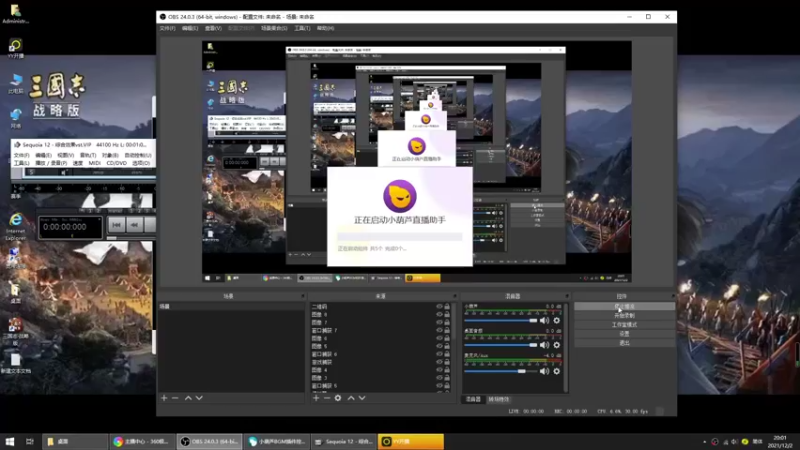Mute the 桌面音频 channel speaker icon
This screenshot has height=450, width=800.
click(x=544, y=345)
